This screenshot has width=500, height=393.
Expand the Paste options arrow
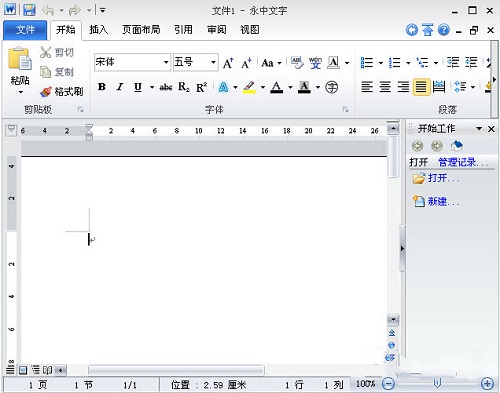click(20, 92)
